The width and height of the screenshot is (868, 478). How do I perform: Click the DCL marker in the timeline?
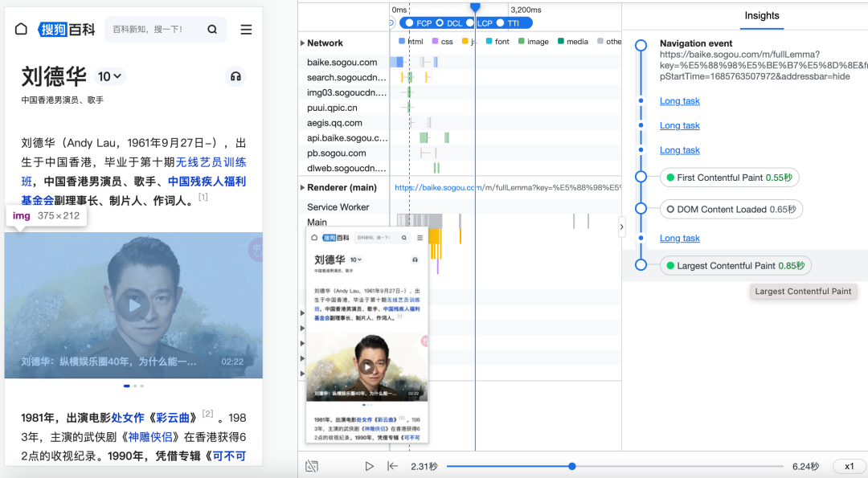click(449, 23)
